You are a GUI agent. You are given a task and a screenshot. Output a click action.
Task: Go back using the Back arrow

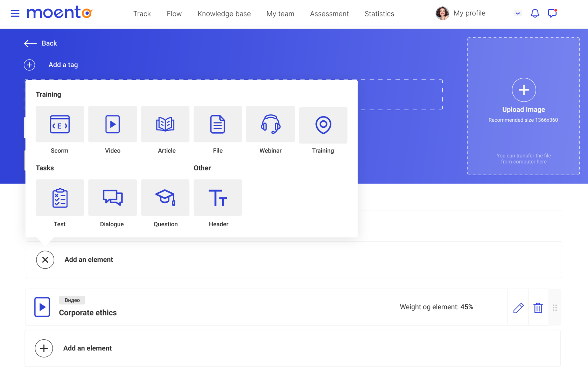(x=30, y=43)
